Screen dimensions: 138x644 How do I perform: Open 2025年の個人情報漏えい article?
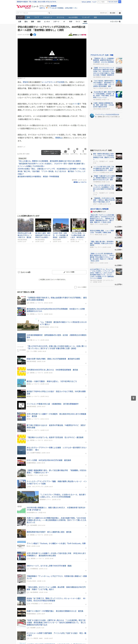56,509
